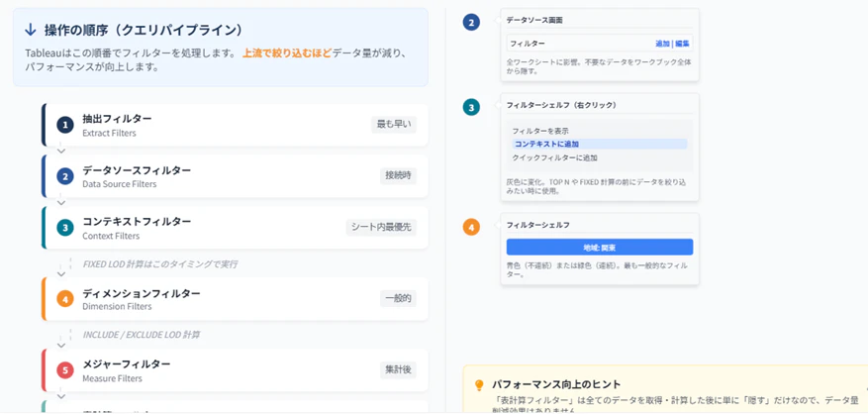Click the Extract Filters subtitle text
The width and height of the screenshot is (868, 414).
coord(109,133)
